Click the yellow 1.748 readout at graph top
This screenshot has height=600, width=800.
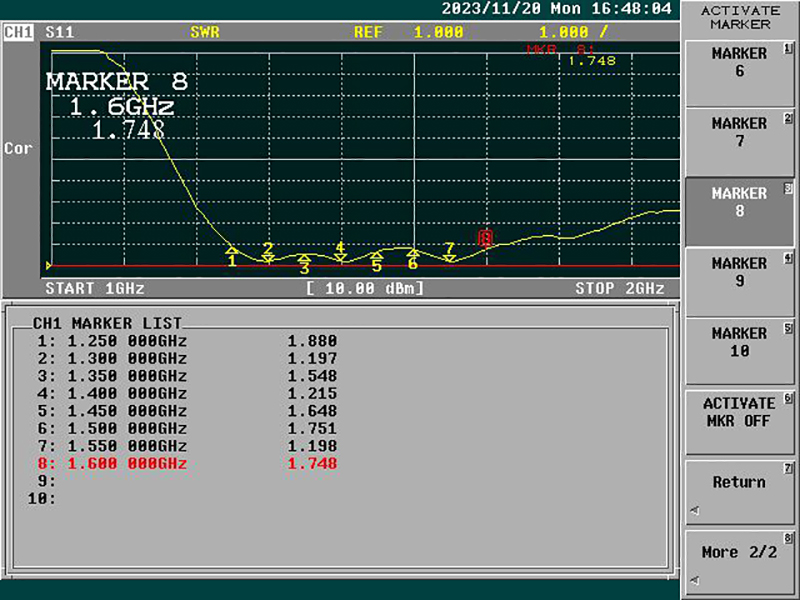coord(592,61)
